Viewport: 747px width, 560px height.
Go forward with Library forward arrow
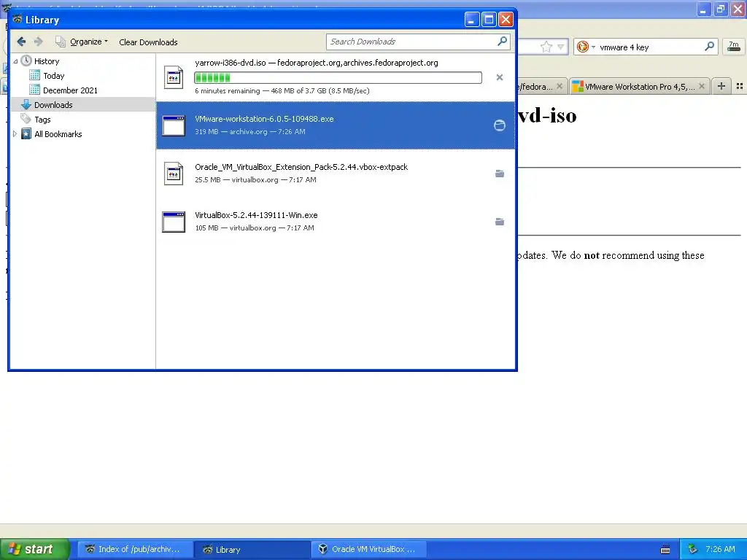(x=38, y=42)
